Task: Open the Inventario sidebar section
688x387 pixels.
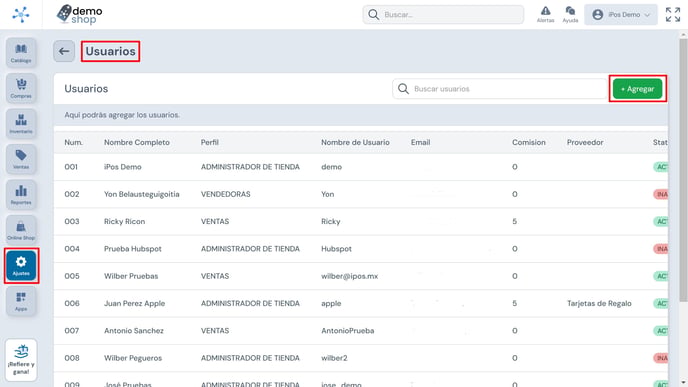Action: coord(21,124)
